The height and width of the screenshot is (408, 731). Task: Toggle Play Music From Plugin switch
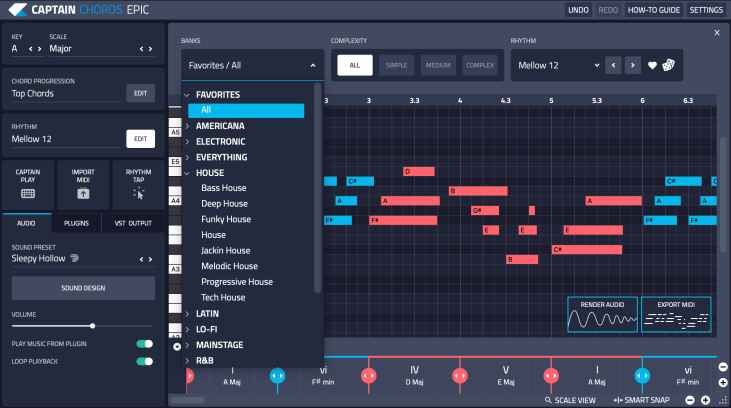pos(145,344)
